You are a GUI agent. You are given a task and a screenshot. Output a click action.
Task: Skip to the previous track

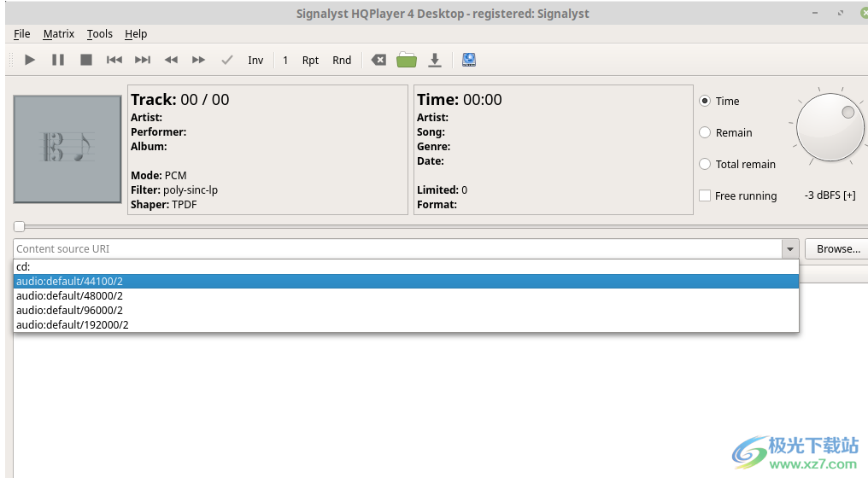114,60
